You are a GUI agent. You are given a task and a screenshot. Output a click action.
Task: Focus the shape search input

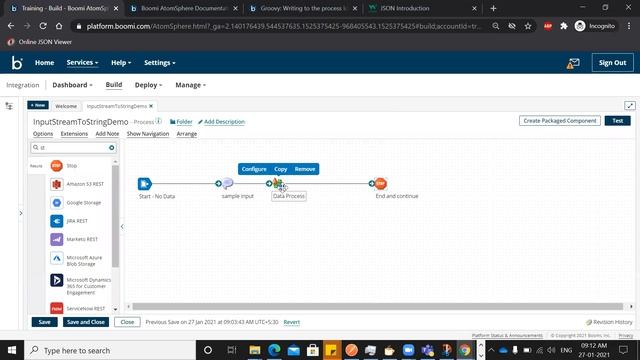click(x=73, y=148)
